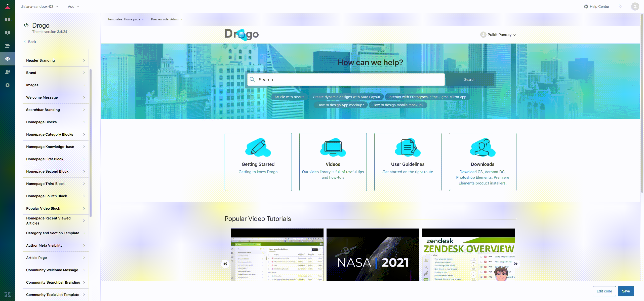Image resolution: width=644 pixels, height=301 pixels.
Task: Click the Getting Started pencil icon
Action: (258, 147)
